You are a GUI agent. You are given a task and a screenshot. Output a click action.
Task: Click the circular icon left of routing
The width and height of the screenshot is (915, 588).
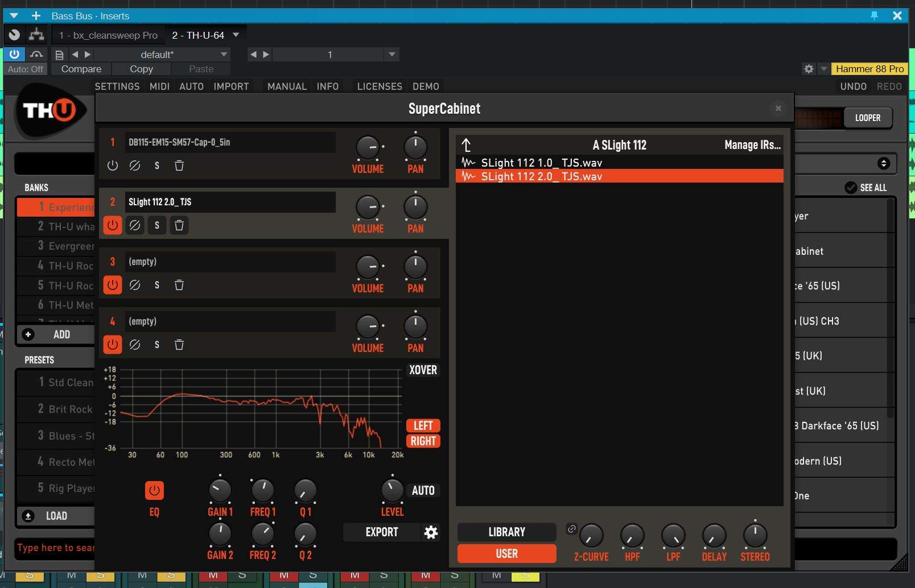[14, 35]
